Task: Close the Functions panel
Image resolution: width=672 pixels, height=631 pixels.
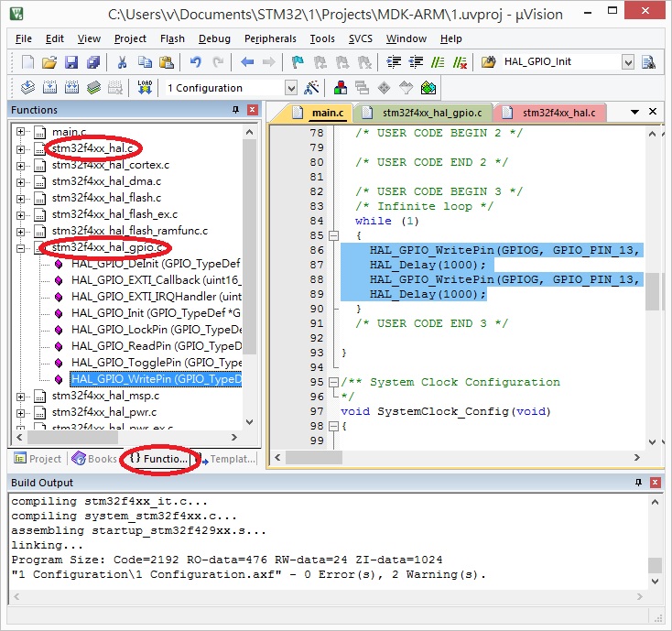Action: coord(253,110)
